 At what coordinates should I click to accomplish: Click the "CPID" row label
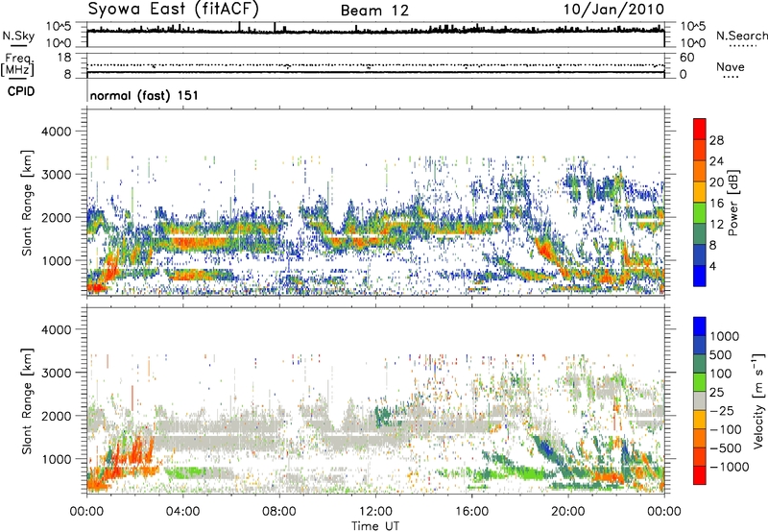[x=21, y=91]
